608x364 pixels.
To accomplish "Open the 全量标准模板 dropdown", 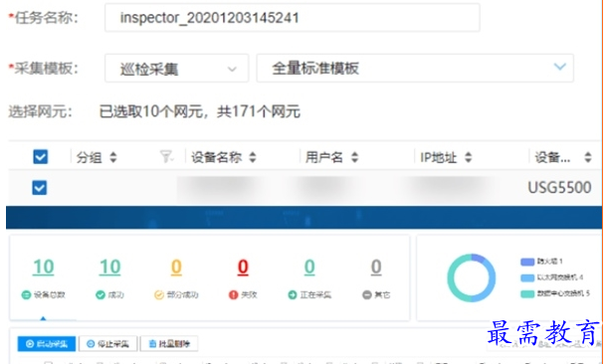I will [x=415, y=69].
